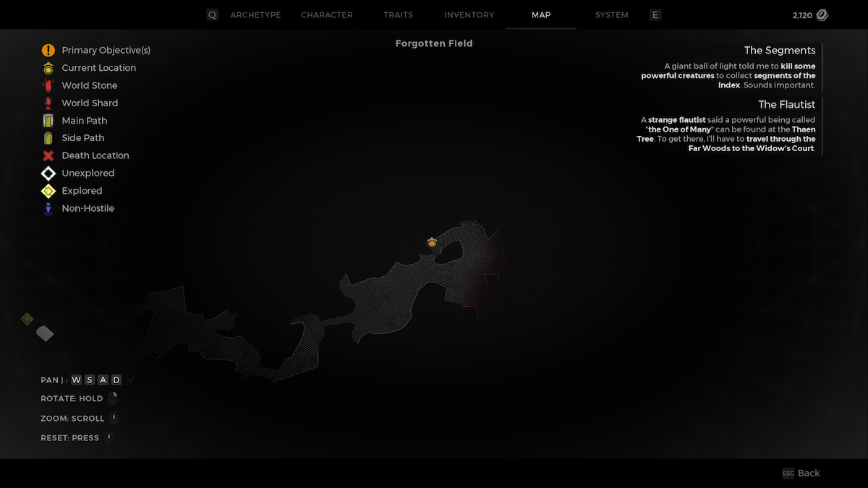868x488 pixels.
Task: Click the scrap currency icon
Action: click(x=822, y=15)
